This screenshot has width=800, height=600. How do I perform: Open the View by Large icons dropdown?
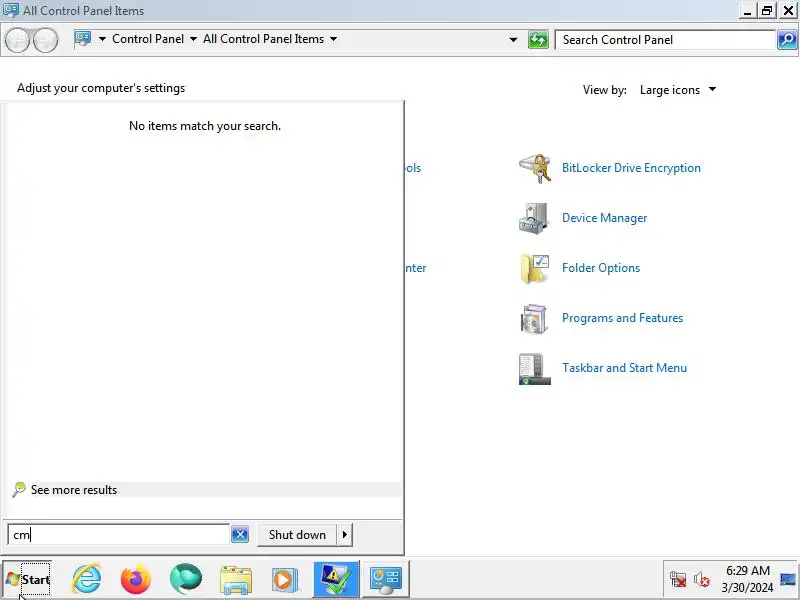point(678,90)
